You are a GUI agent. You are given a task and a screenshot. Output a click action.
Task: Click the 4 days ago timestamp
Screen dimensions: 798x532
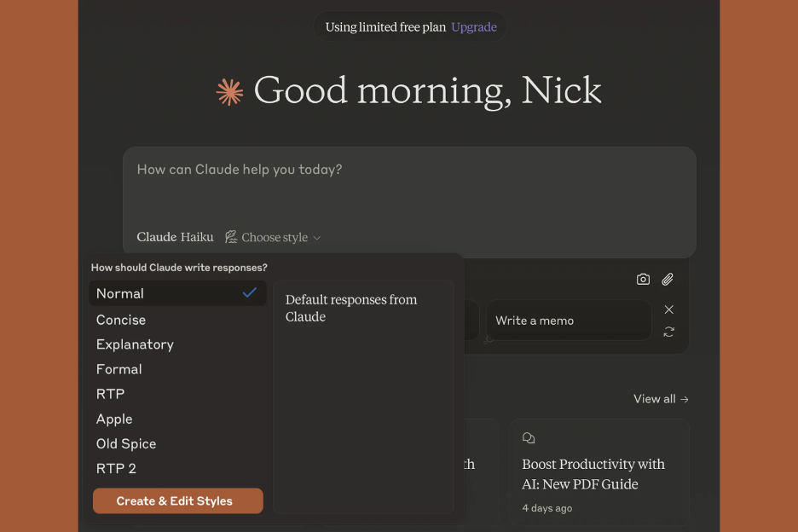click(x=547, y=508)
